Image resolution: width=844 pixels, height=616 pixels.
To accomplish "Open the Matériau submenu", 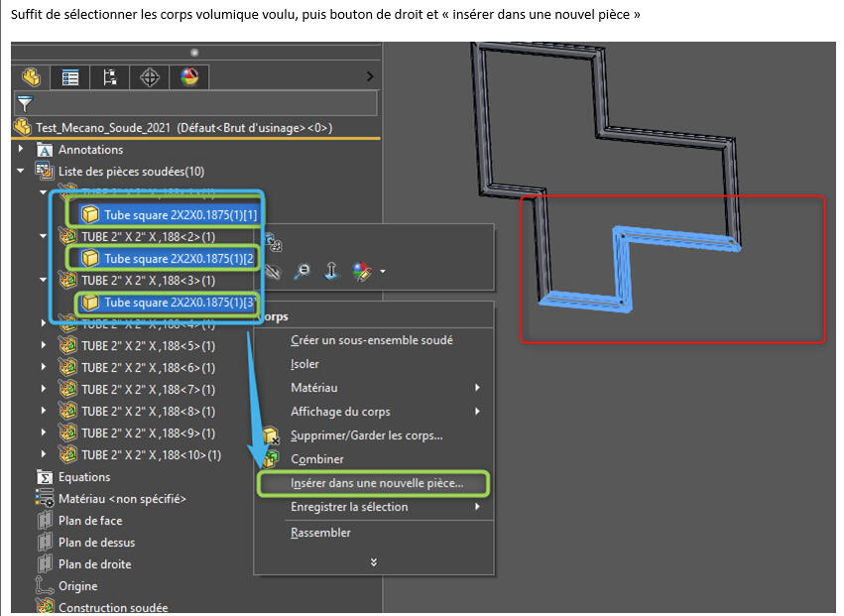I will [314, 388].
